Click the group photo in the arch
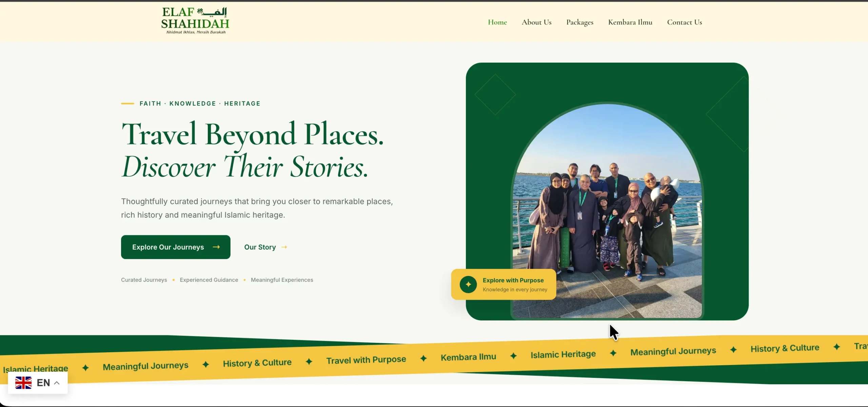 [x=607, y=210]
